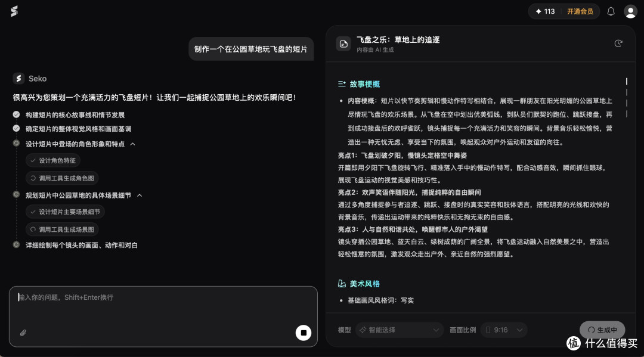Click the Seko assistant avatar icon
The image size is (644, 357).
[18, 79]
